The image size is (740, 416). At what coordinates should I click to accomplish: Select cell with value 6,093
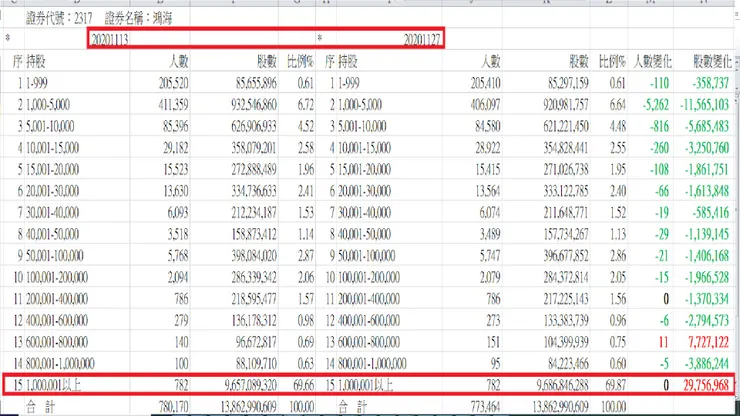[x=178, y=213]
